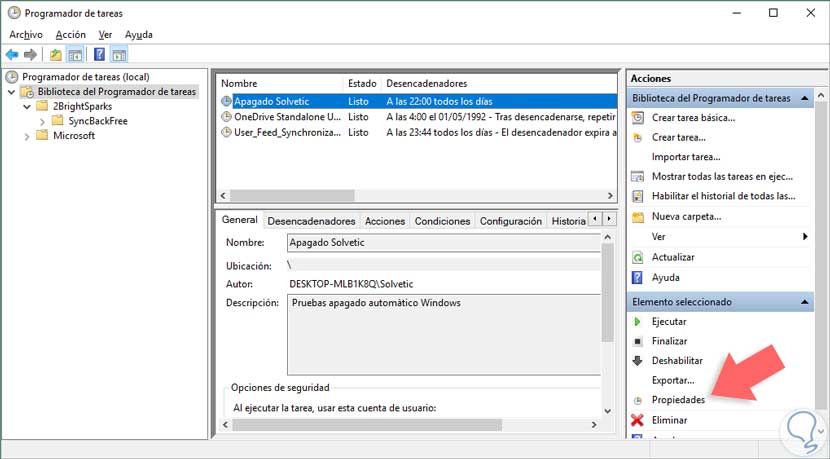
Task: Select the User_Feed_Synchroniza... task row
Action: tap(418, 132)
